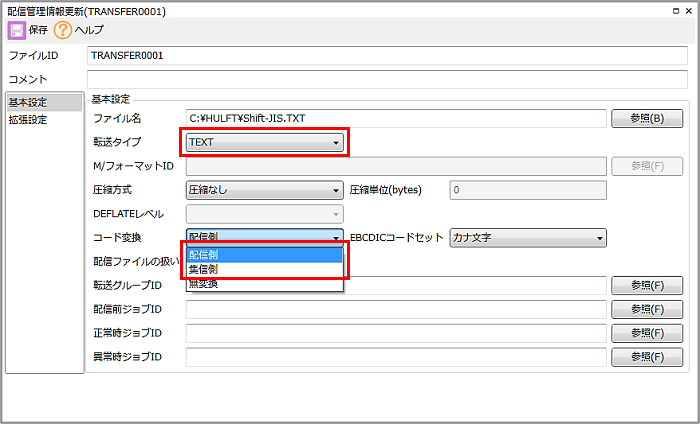Click the 正常時ジョブID input field
The height and width of the screenshot is (424, 700).
point(396,333)
